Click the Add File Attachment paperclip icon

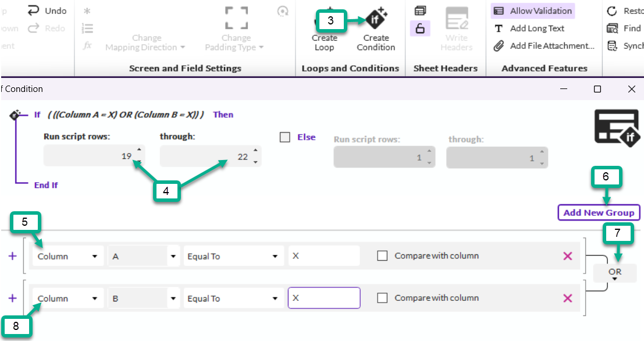click(x=498, y=46)
